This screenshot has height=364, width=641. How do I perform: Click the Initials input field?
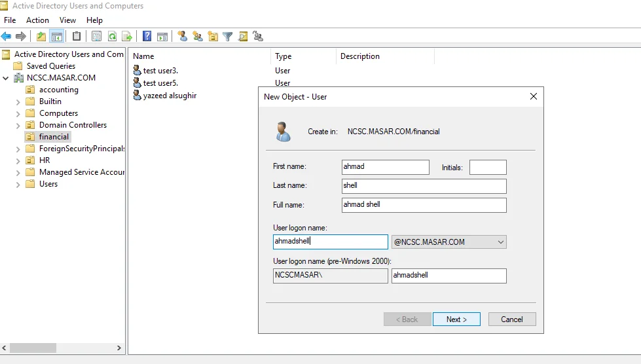(x=488, y=167)
